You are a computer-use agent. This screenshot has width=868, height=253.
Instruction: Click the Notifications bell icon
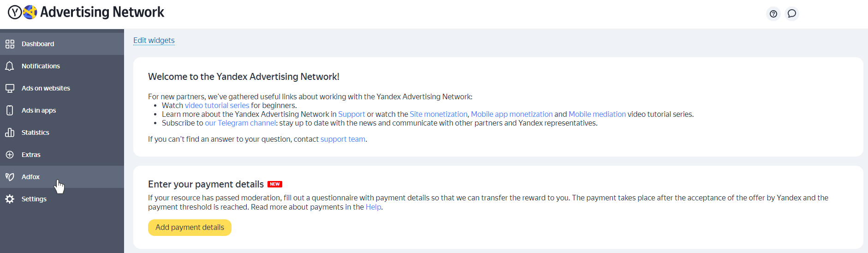(10, 66)
